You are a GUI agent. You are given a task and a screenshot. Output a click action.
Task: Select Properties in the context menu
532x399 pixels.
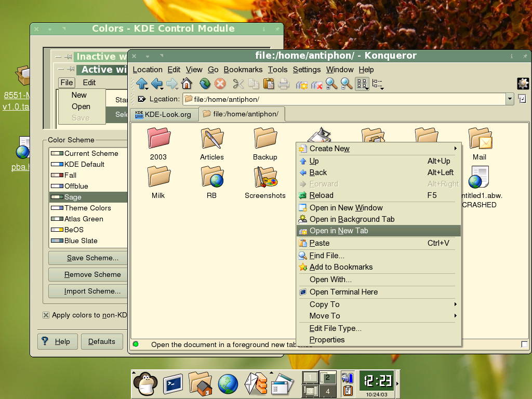pyautogui.click(x=379, y=340)
